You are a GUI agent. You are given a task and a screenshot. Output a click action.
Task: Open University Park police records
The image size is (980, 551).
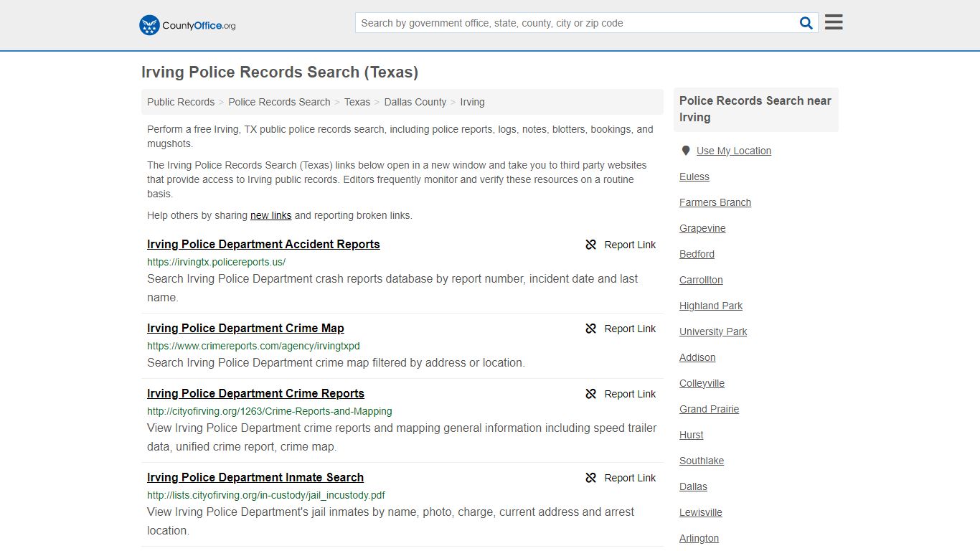coord(713,331)
